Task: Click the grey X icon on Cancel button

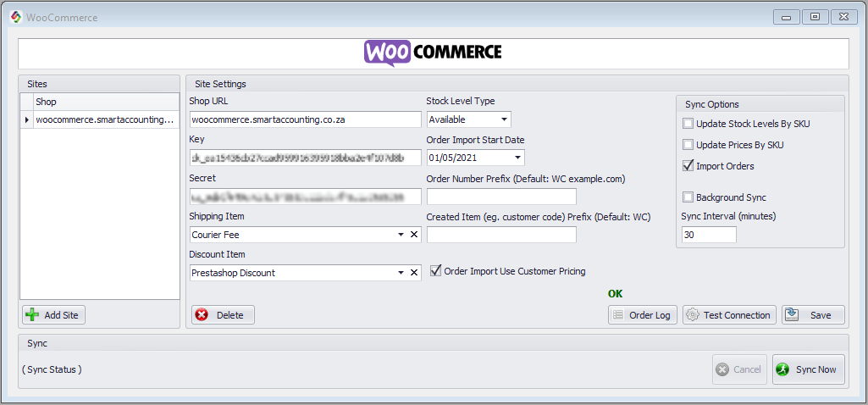Action: click(x=722, y=369)
